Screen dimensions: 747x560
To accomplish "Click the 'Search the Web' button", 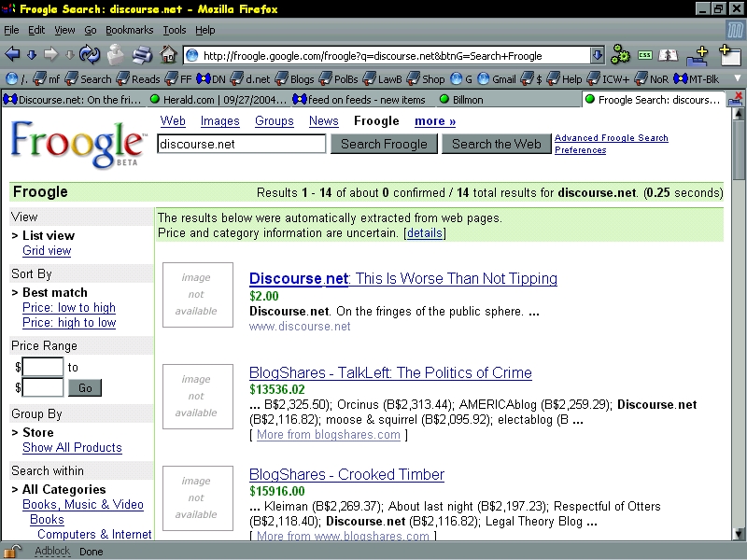I will click(497, 144).
